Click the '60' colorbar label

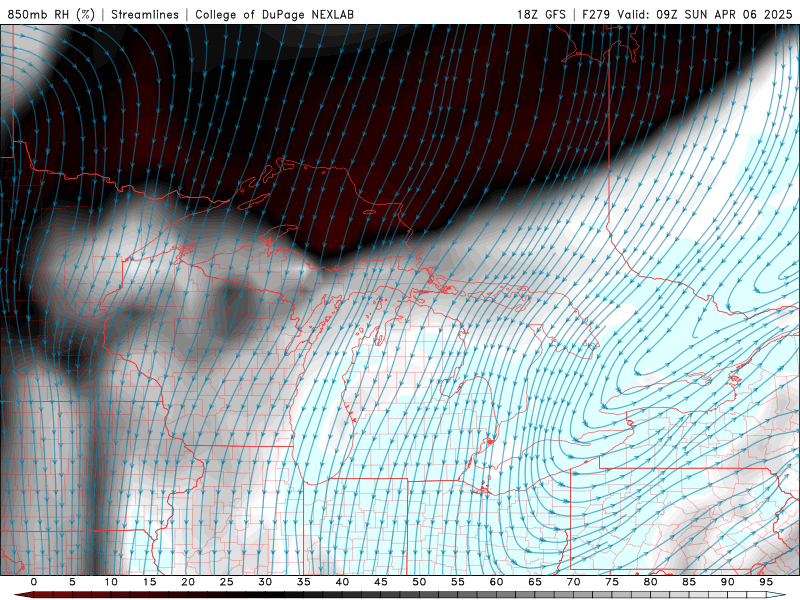point(496,582)
